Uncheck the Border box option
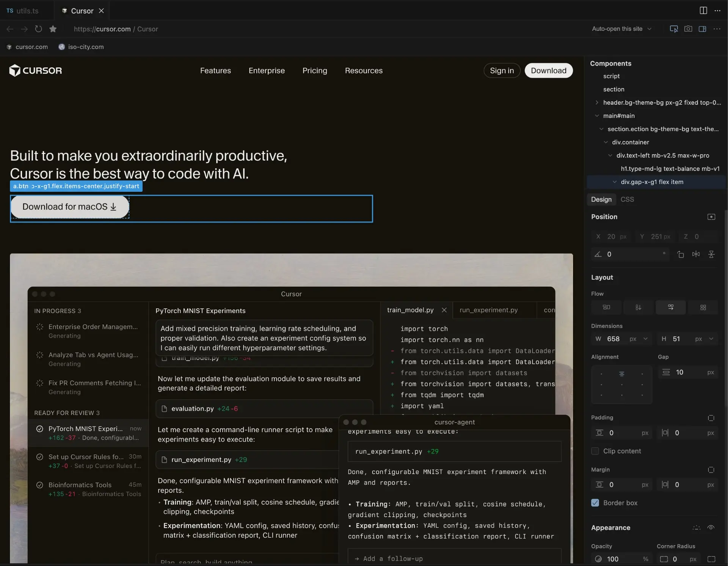This screenshot has width=728, height=566. (595, 503)
